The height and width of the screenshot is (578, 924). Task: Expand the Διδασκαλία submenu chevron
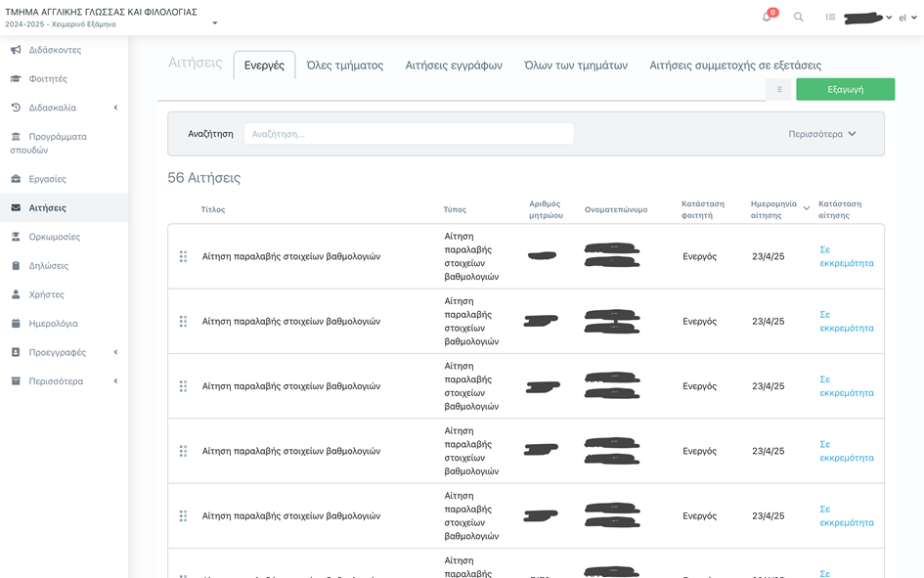pyautogui.click(x=115, y=108)
